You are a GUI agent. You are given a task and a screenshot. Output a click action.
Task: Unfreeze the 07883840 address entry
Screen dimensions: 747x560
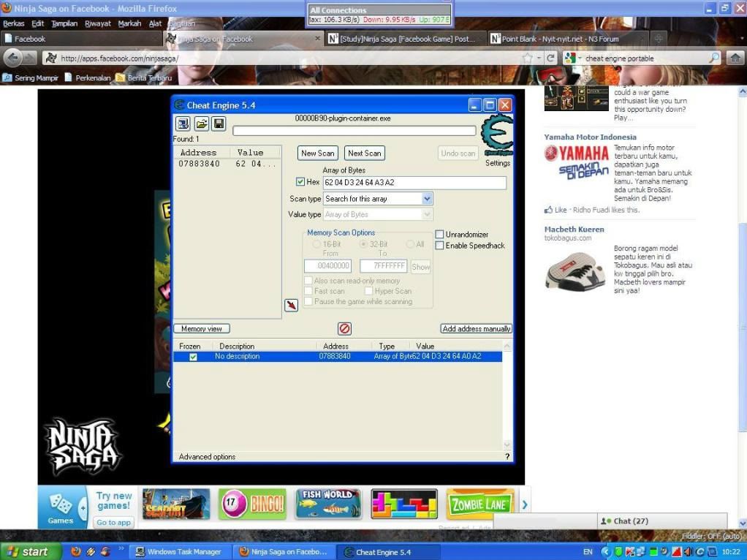click(x=193, y=357)
